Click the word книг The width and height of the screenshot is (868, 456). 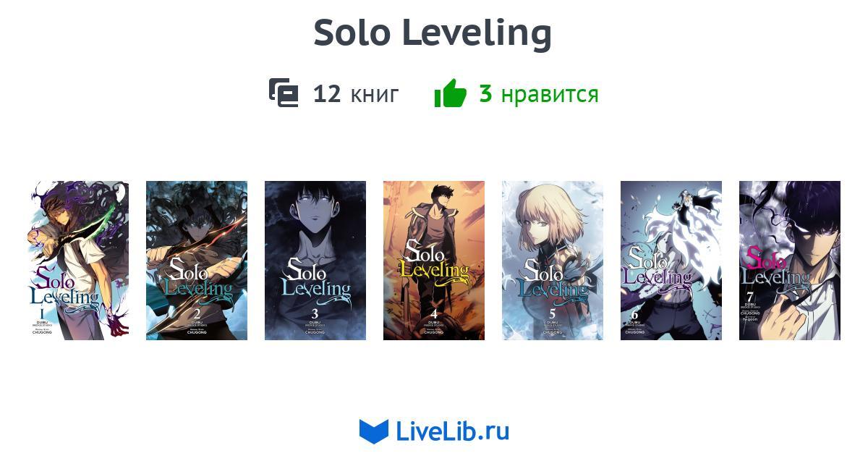coord(375,96)
